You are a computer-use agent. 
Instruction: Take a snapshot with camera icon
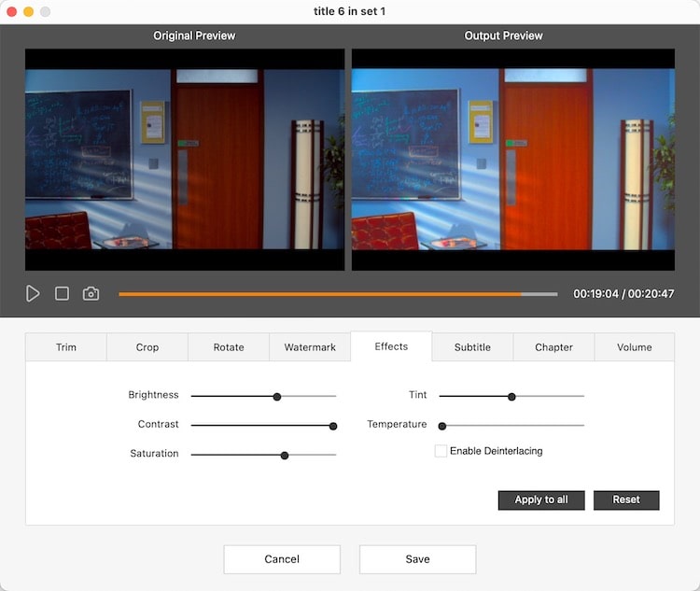pyautogui.click(x=91, y=293)
